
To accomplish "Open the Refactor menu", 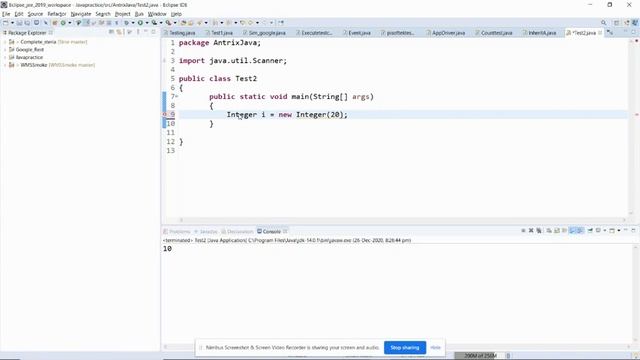I will point(57,14).
